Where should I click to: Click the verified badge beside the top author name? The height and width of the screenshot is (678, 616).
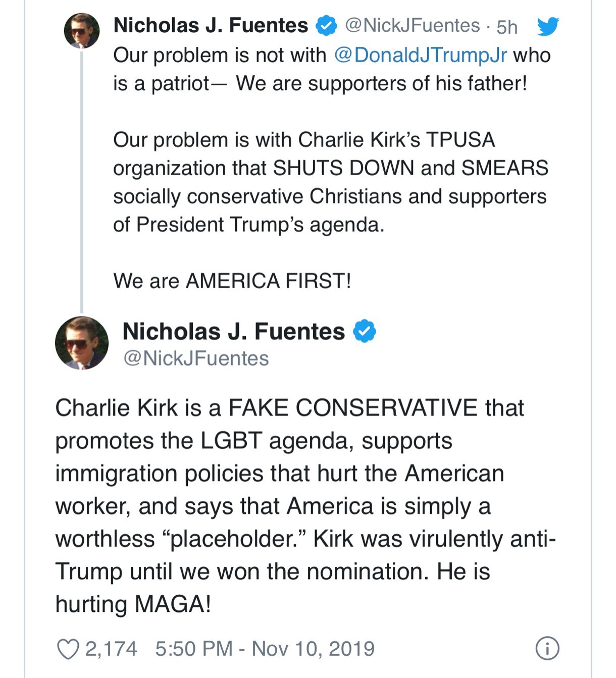327,26
